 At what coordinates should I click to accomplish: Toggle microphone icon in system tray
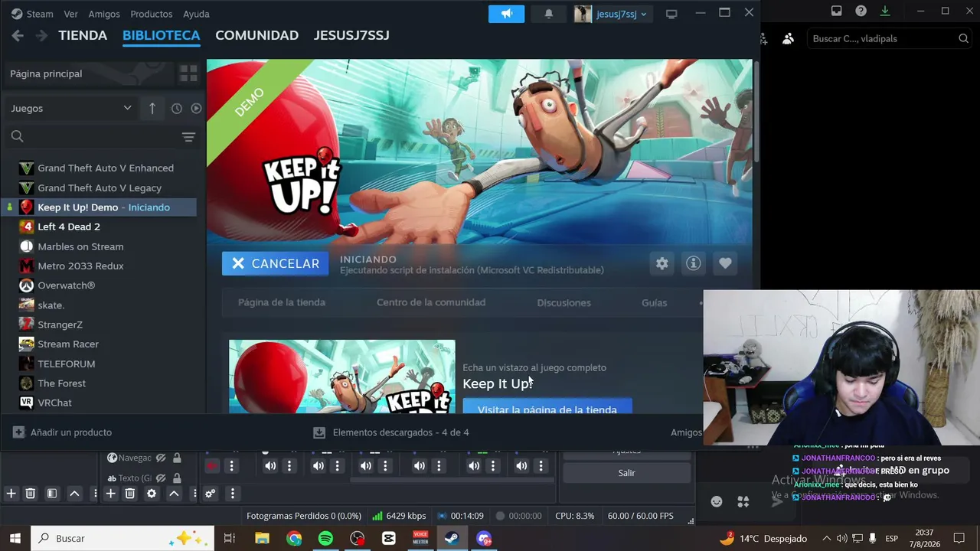(x=872, y=538)
